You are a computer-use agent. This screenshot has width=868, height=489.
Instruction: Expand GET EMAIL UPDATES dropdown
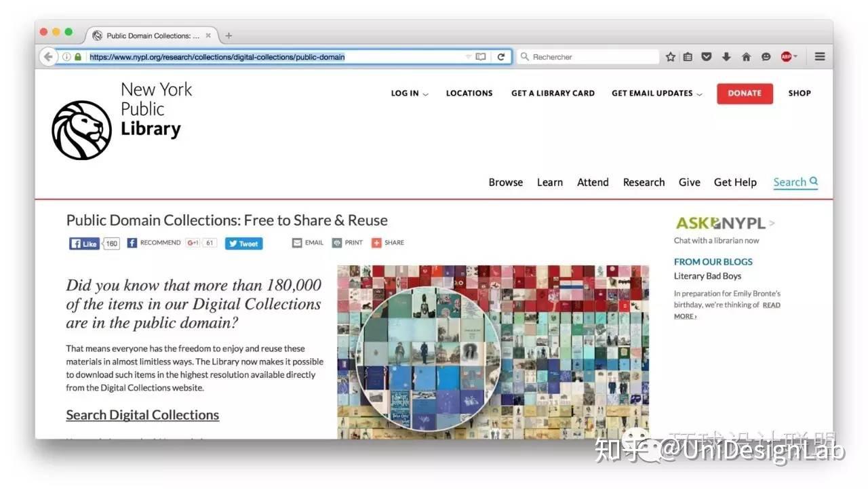click(657, 94)
